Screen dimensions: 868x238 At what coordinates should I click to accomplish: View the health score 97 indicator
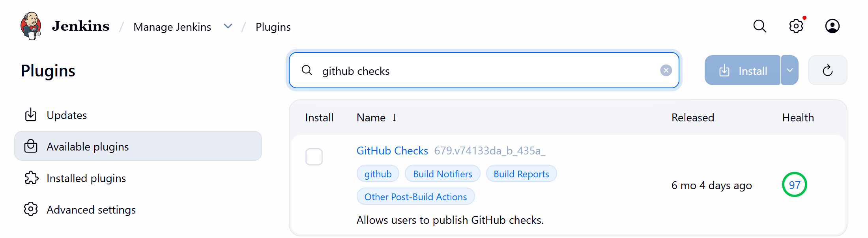click(794, 185)
